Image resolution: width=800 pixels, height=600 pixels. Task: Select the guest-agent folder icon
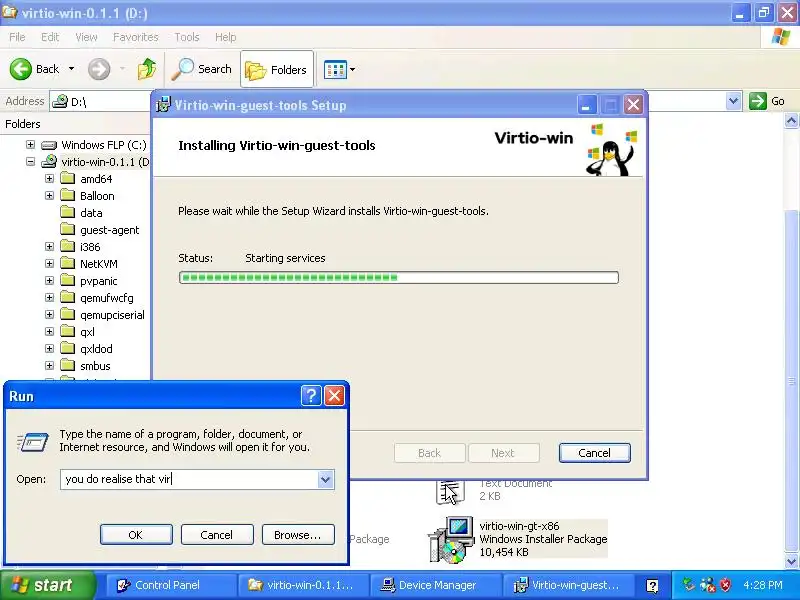tap(67, 229)
